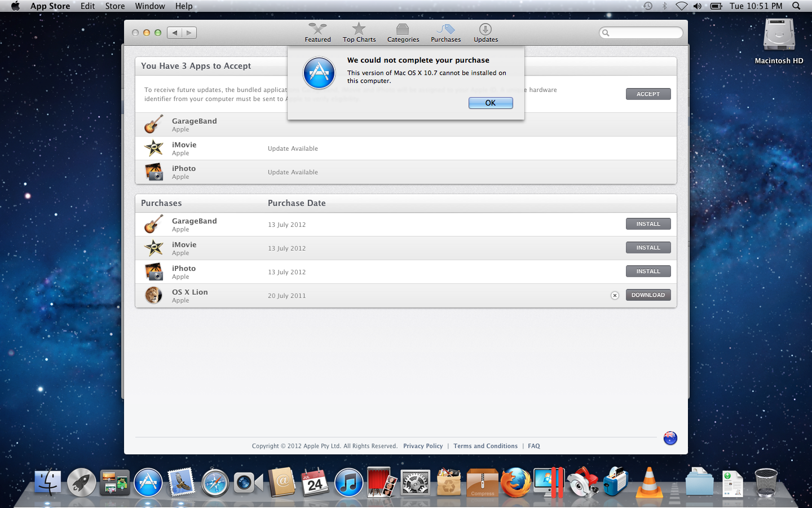Viewport: 812px width, 508px height.
Task: Click the GarageBand icon in Apps to Accept
Action: coord(153,124)
